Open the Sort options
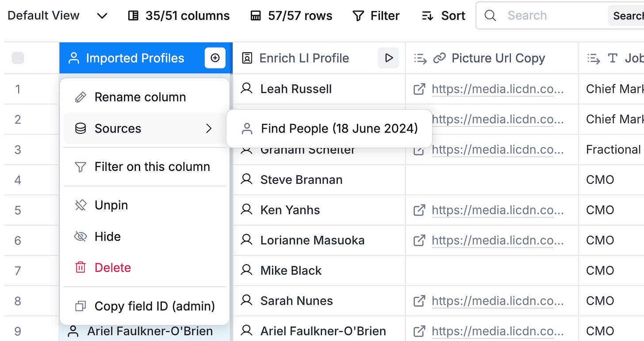This screenshot has width=644, height=341. (443, 16)
